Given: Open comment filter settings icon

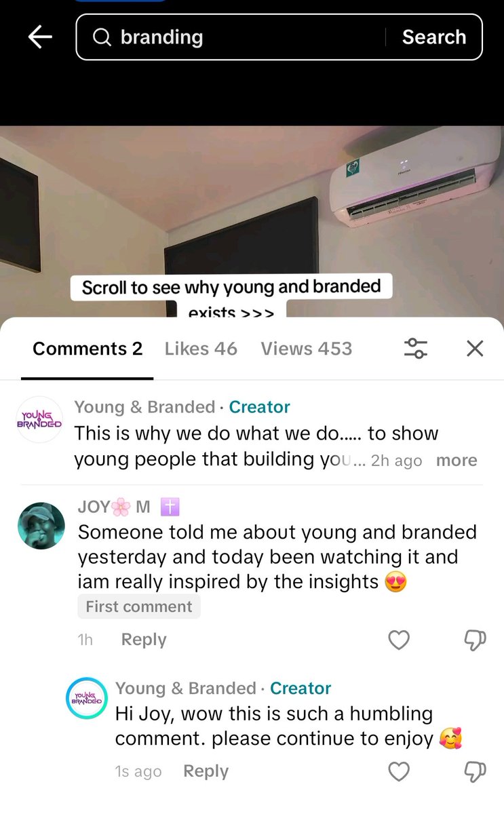Looking at the screenshot, I should tap(415, 349).
